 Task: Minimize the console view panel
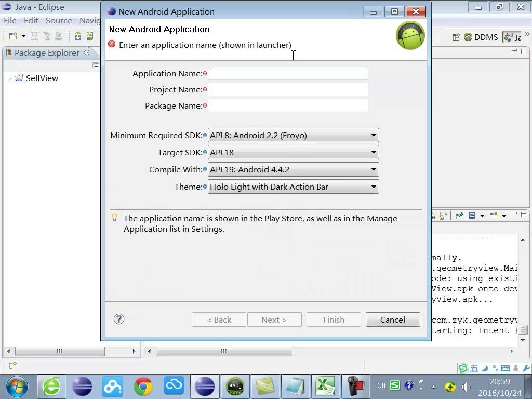514,214
